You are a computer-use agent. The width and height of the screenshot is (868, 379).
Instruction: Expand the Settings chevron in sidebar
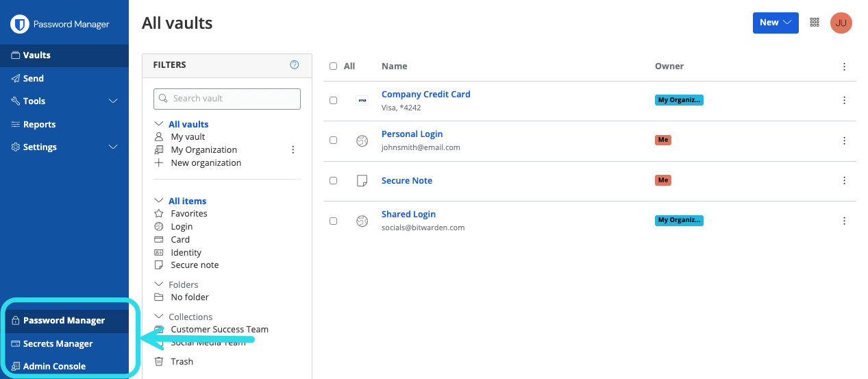(114, 147)
